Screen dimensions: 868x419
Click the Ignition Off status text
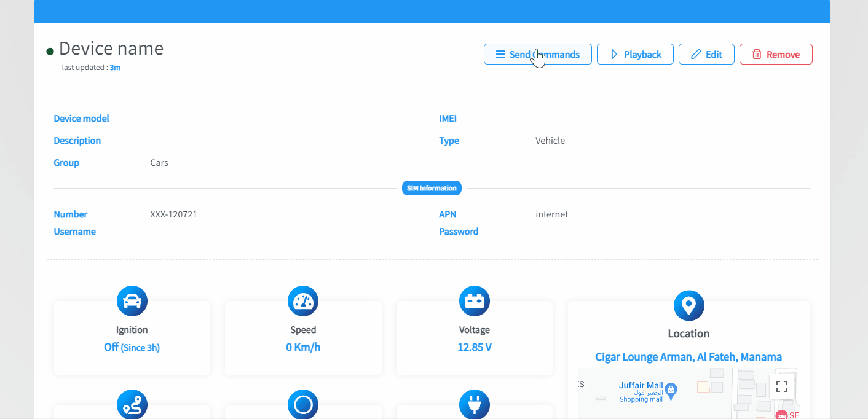tap(132, 347)
